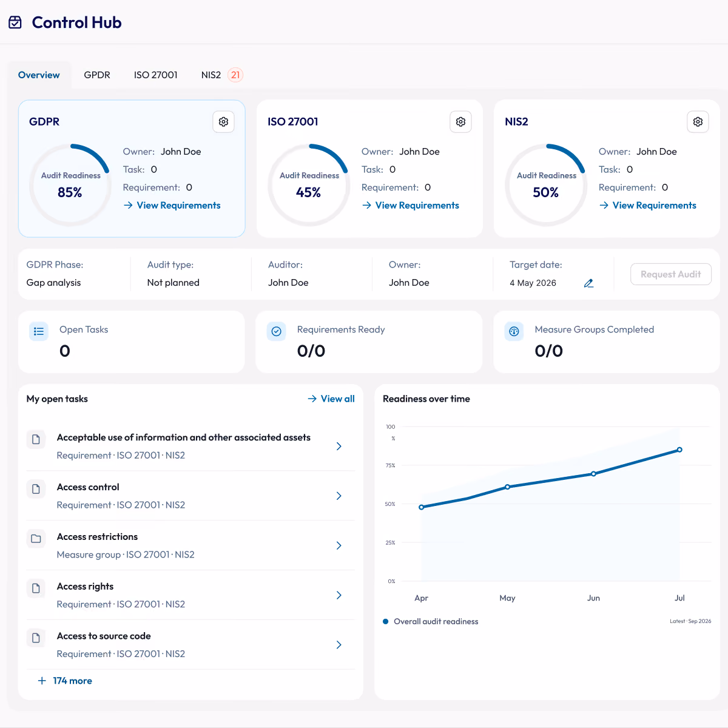Click the 'Requirements Ready' label
728x728 pixels.
(x=341, y=329)
